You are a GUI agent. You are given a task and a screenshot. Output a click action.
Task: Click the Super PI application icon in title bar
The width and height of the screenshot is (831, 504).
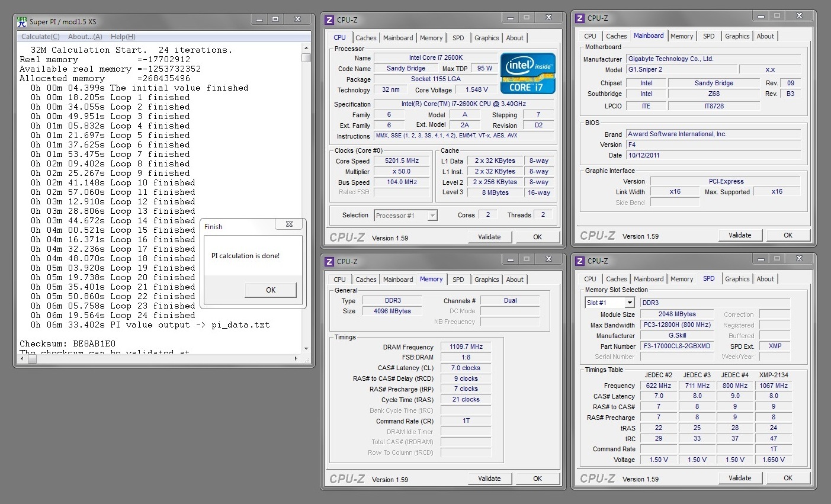click(x=22, y=21)
